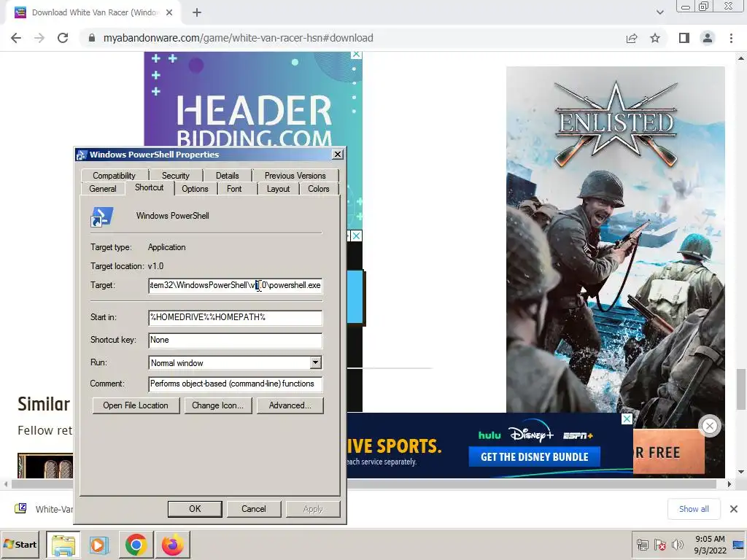Click the volume speaker tray icon
The image size is (747, 560).
coord(678,545)
